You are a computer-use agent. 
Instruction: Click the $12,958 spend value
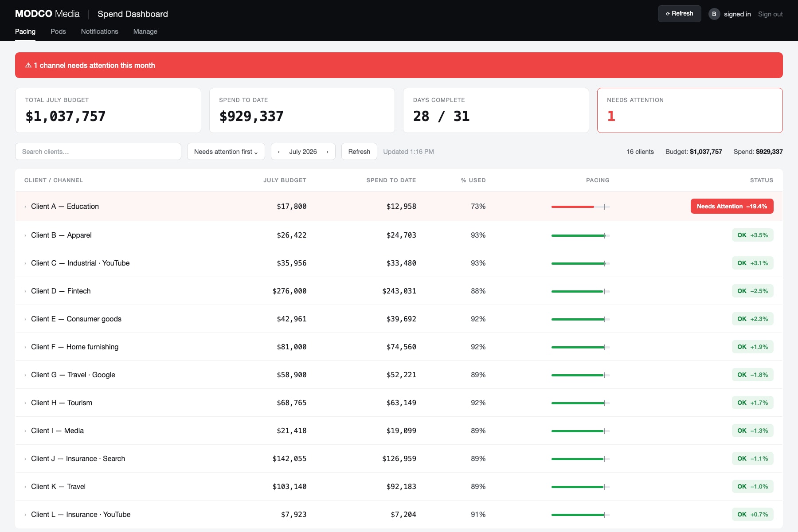point(401,207)
